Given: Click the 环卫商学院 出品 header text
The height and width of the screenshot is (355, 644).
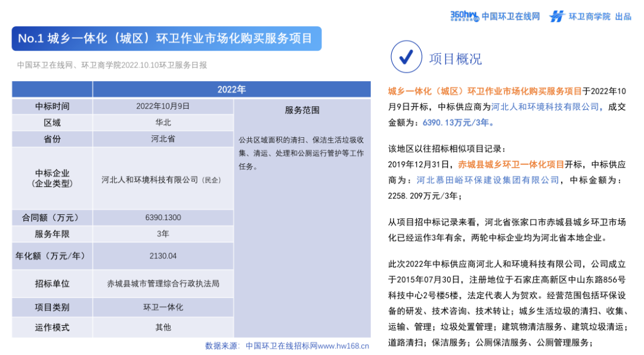Looking at the screenshot, I should [x=600, y=17].
